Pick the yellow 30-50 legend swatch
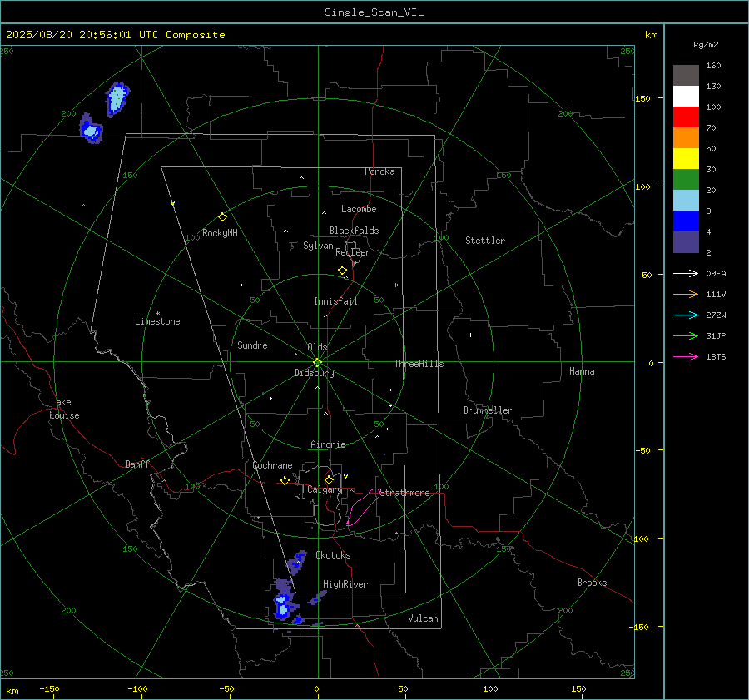Viewport: 749px width, 700px height. [x=686, y=159]
